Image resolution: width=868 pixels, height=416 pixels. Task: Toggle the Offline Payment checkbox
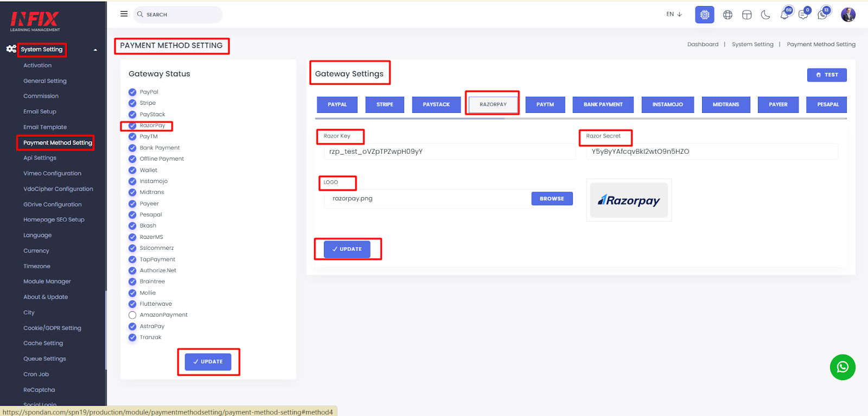[x=132, y=159]
